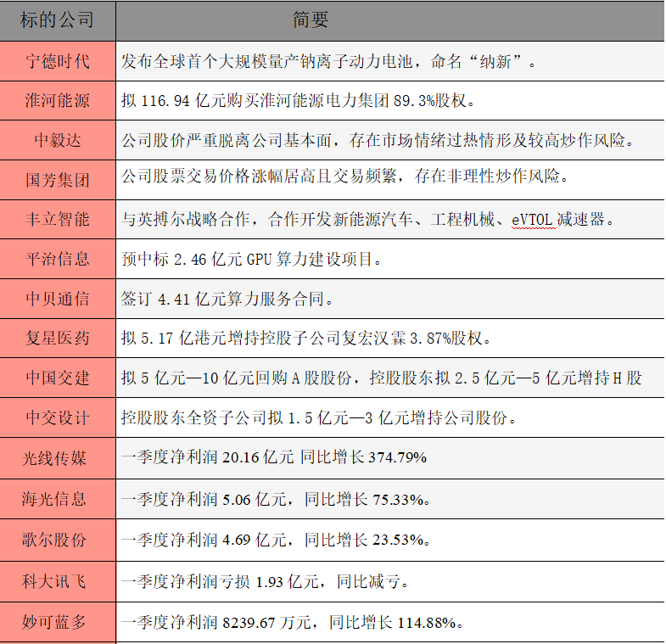Click the 简要 header cell
The image size is (666, 644).
[x=390, y=20]
